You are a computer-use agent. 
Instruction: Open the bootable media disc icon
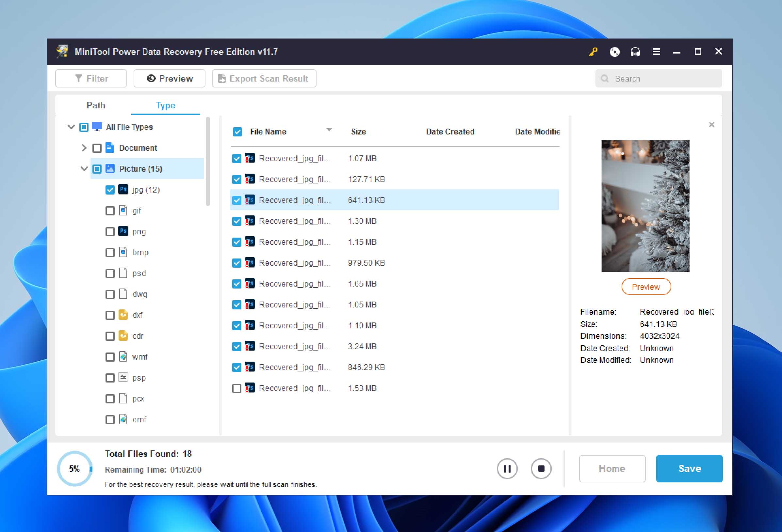click(x=614, y=52)
